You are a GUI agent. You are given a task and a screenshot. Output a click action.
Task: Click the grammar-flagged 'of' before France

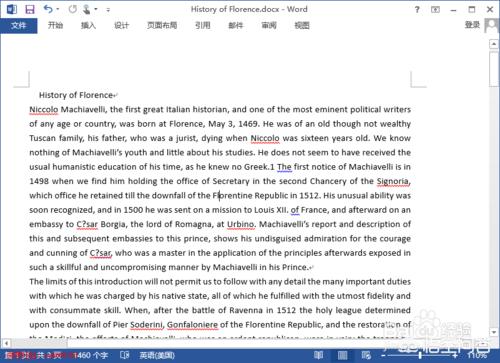coord(295,210)
